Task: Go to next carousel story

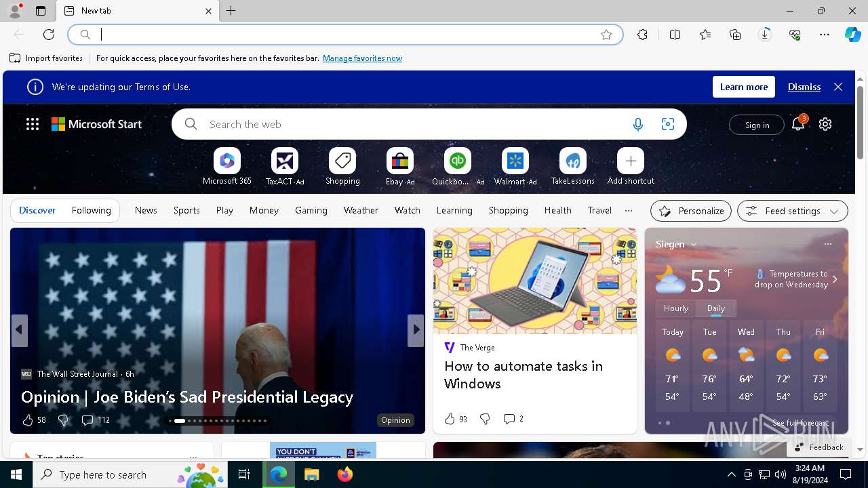Action: (416, 330)
